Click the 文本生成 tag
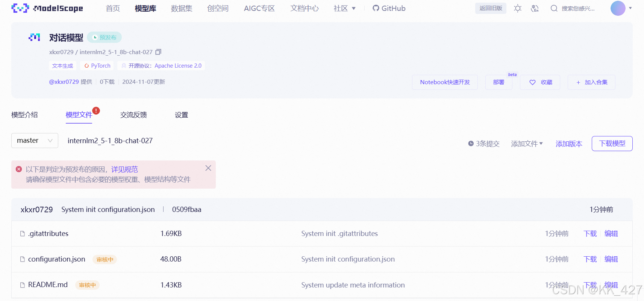 tap(62, 66)
